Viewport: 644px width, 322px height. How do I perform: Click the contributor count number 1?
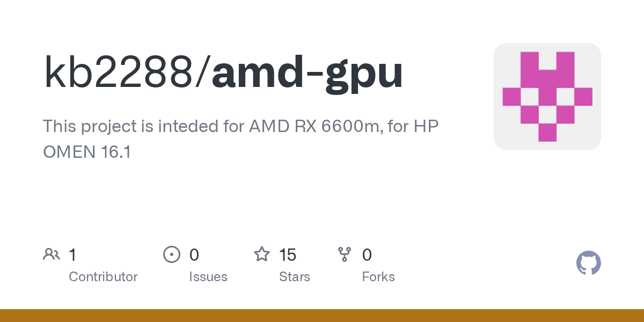pyautogui.click(x=72, y=254)
